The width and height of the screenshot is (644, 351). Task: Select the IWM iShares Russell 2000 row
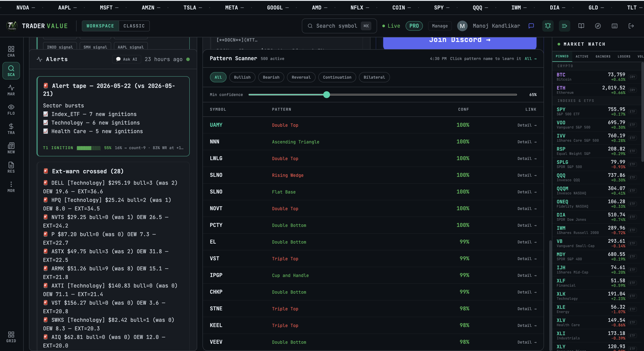(596, 230)
